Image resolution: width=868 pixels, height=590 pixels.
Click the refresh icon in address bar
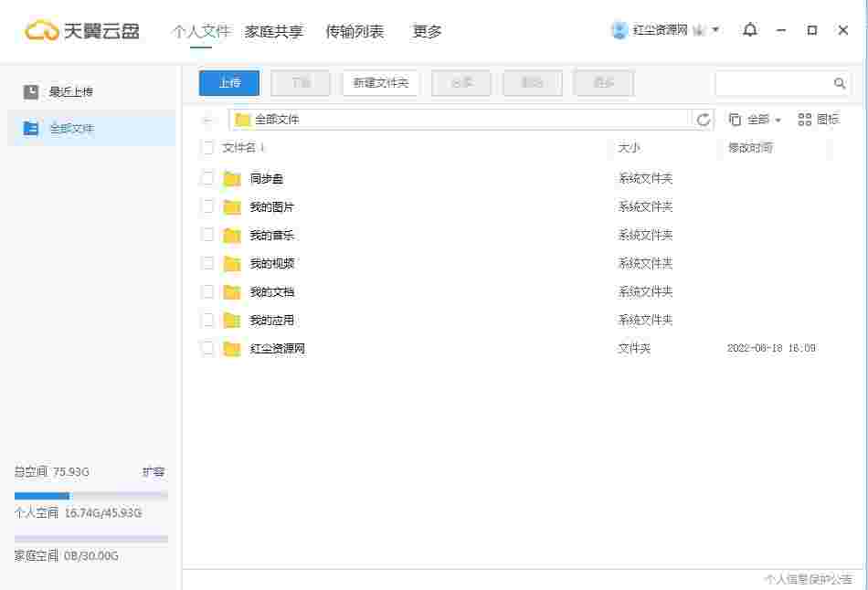[x=703, y=119]
